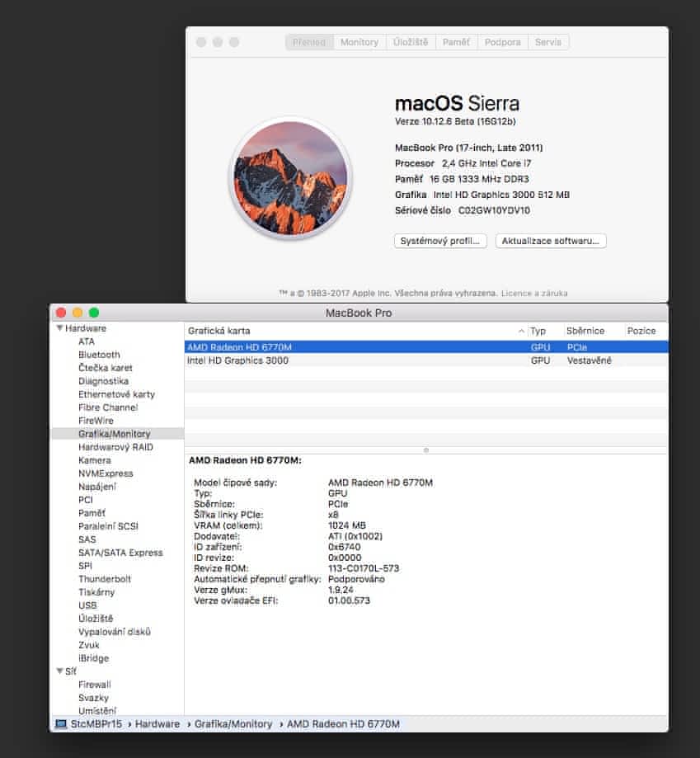This screenshot has width=700, height=758.
Task: Click AMD Radeon HD 6770M in the path bar
Action: tap(343, 723)
